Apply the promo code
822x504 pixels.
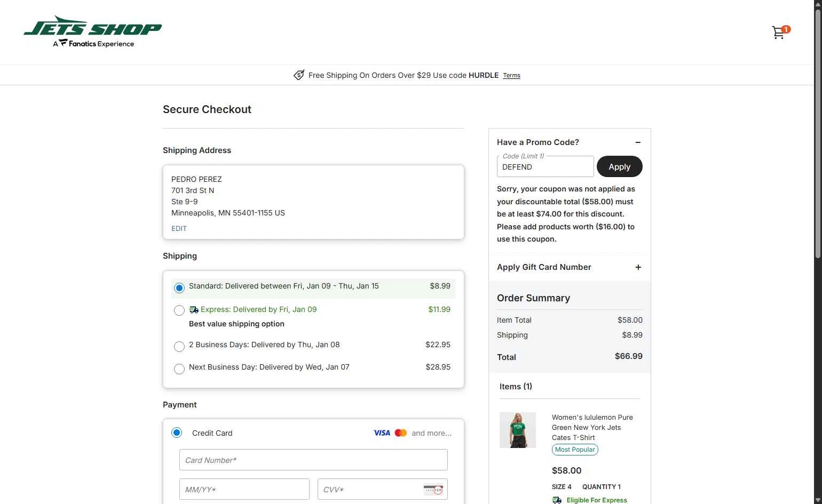coord(619,166)
